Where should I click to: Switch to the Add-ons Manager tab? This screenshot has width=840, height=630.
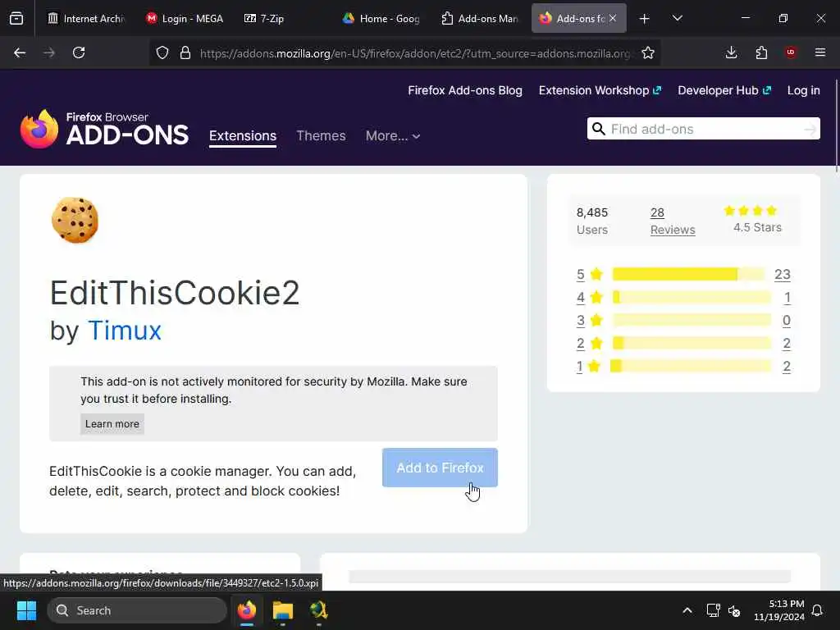(479, 18)
